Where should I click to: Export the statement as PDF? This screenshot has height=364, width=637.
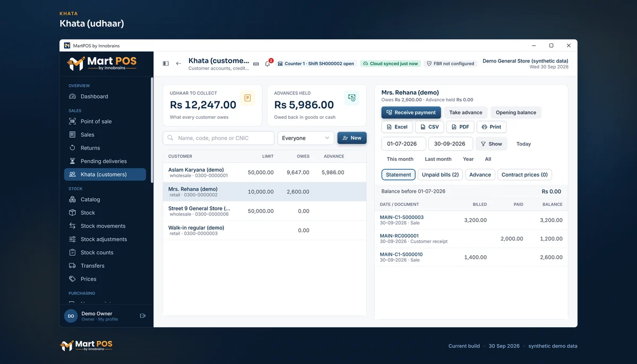460,127
